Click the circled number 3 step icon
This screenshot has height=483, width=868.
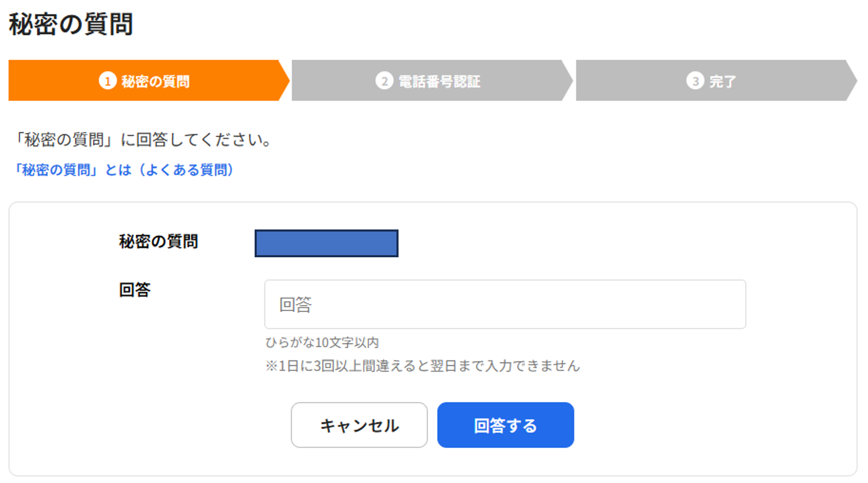click(x=695, y=81)
